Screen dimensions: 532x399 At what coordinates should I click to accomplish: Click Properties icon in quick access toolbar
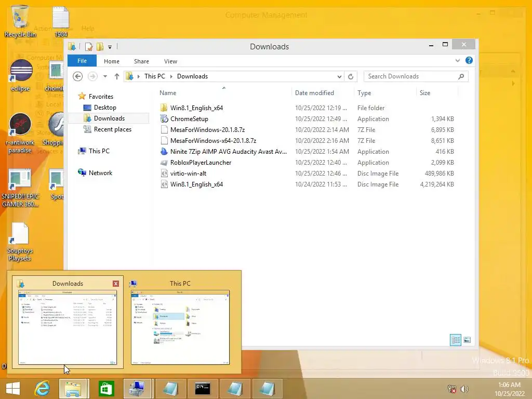tap(89, 46)
